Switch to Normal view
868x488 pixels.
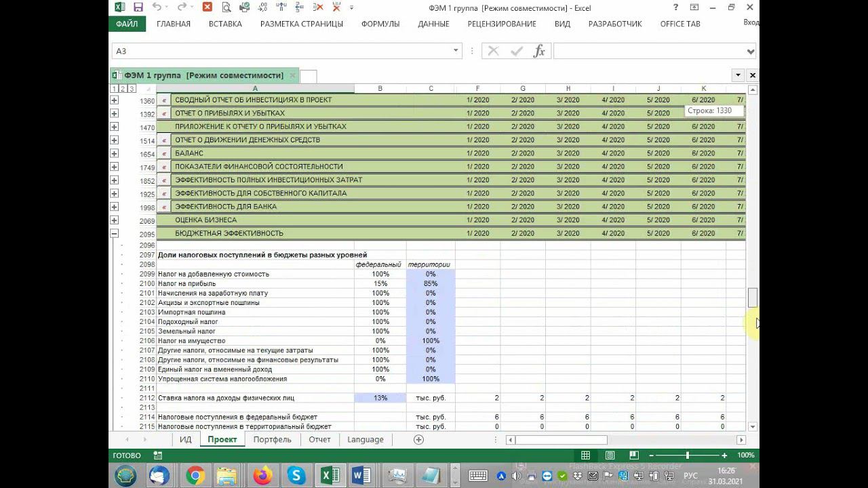(x=586, y=455)
